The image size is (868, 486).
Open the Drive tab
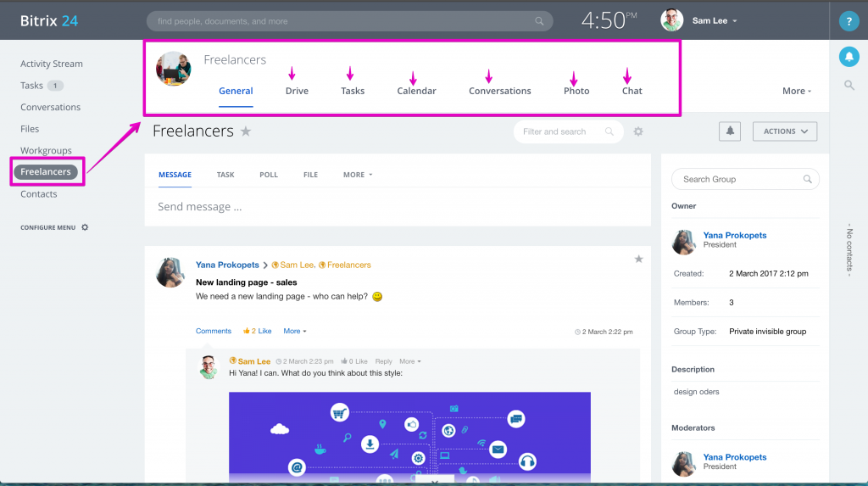click(297, 91)
